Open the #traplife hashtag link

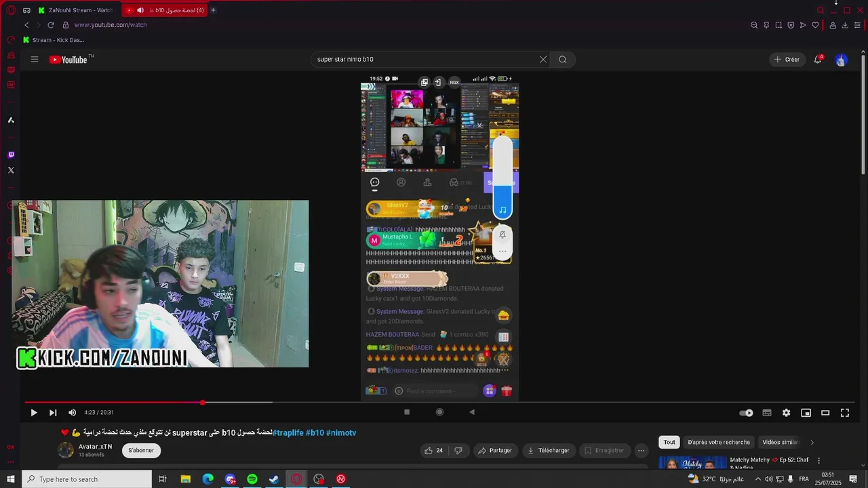click(288, 432)
